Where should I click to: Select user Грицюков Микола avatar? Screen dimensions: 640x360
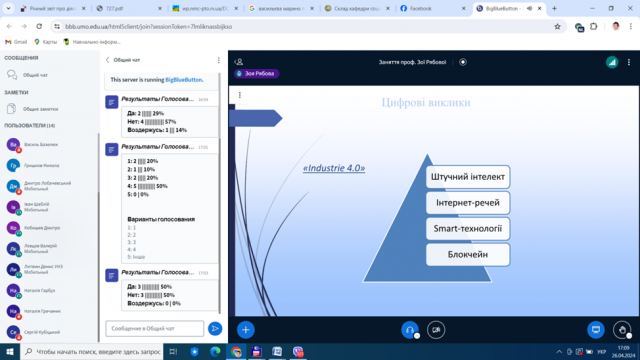[13, 165]
